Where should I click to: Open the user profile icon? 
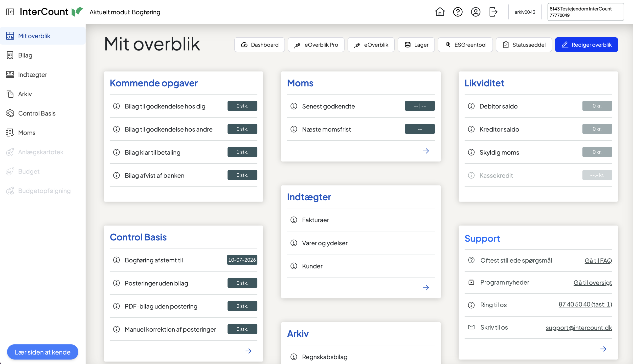click(475, 12)
